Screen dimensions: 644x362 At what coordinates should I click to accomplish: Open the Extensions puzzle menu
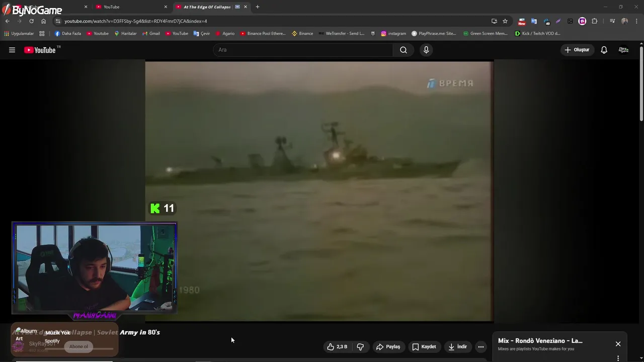594,21
